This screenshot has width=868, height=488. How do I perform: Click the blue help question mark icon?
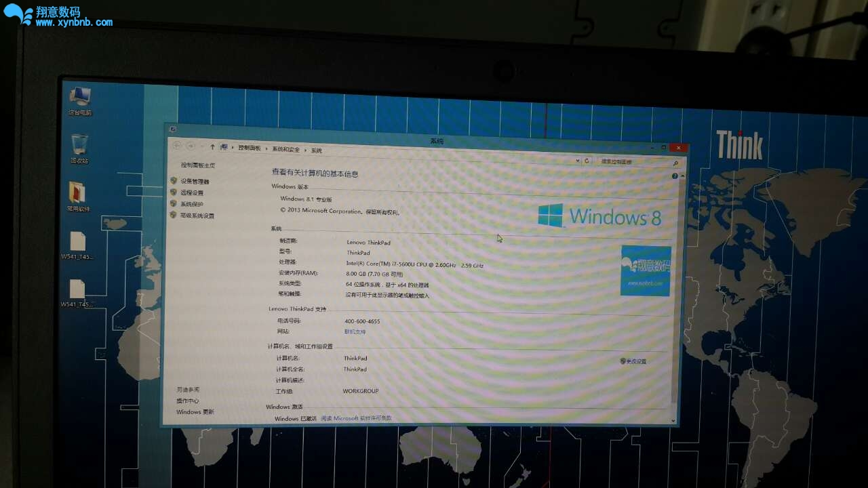pyautogui.click(x=675, y=176)
